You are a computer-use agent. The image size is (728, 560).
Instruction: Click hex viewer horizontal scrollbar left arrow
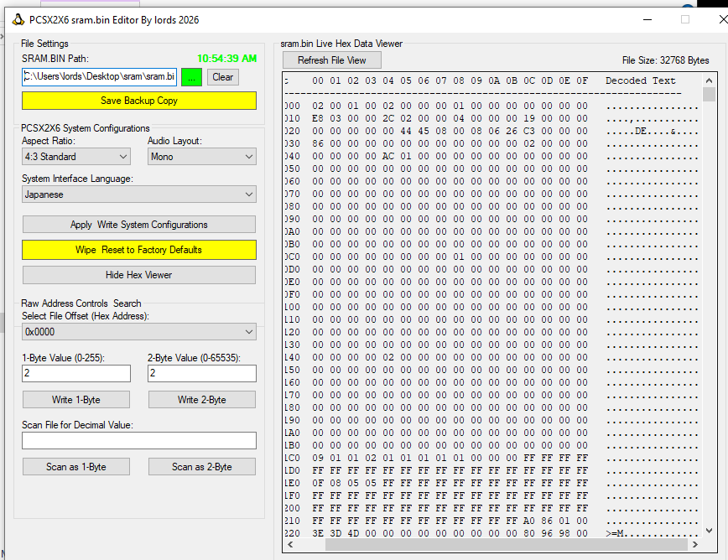click(x=290, y=544)
